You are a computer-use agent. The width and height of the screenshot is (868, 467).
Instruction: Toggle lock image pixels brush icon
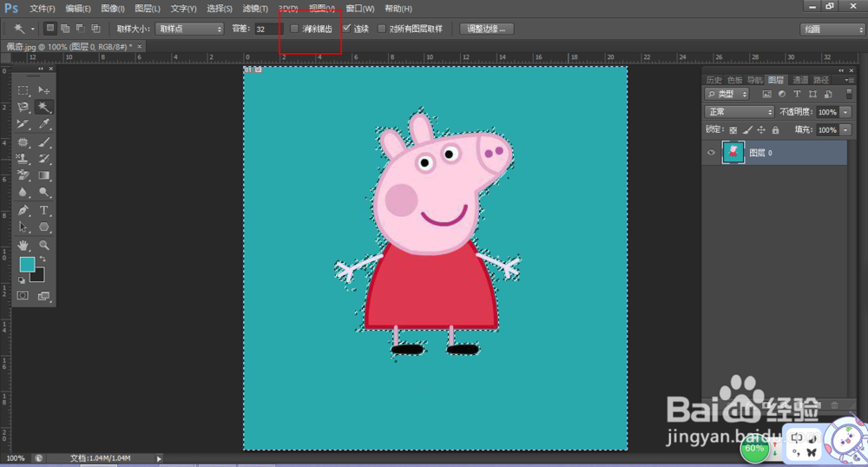(747, 130)
